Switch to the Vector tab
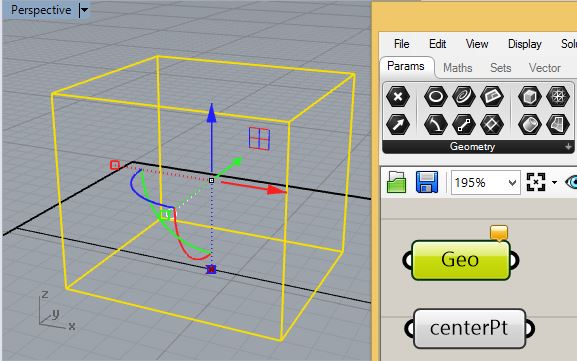Screen dimensions: 577x361 click(545, 68)
